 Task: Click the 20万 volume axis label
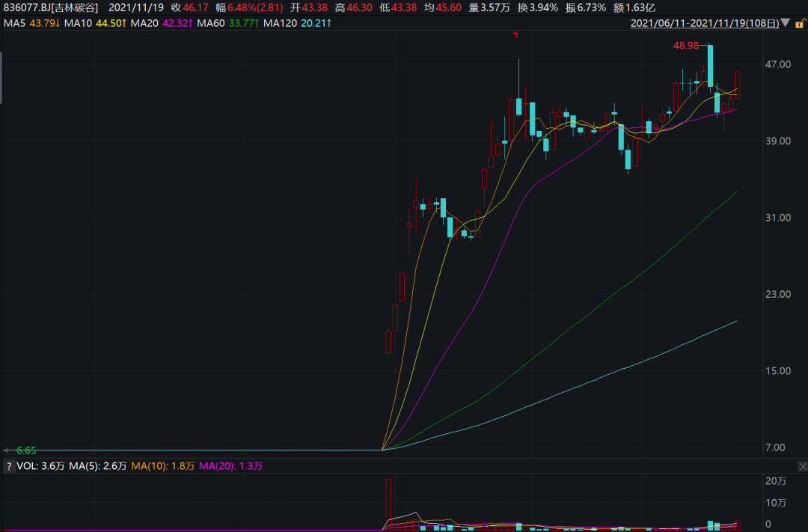776,481
